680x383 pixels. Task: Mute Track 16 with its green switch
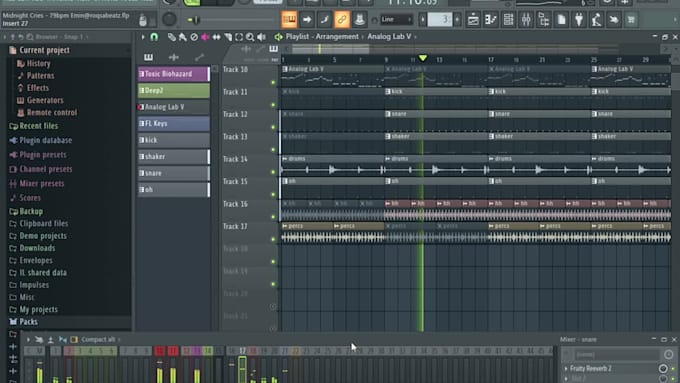[273, 217]
